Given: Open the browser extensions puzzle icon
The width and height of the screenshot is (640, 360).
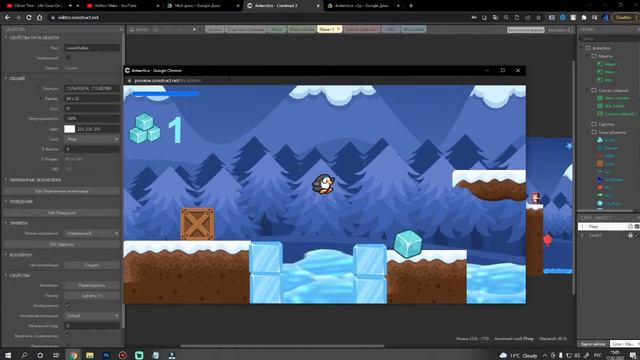Looking at the screenshot, I should [x=584, y=18].
